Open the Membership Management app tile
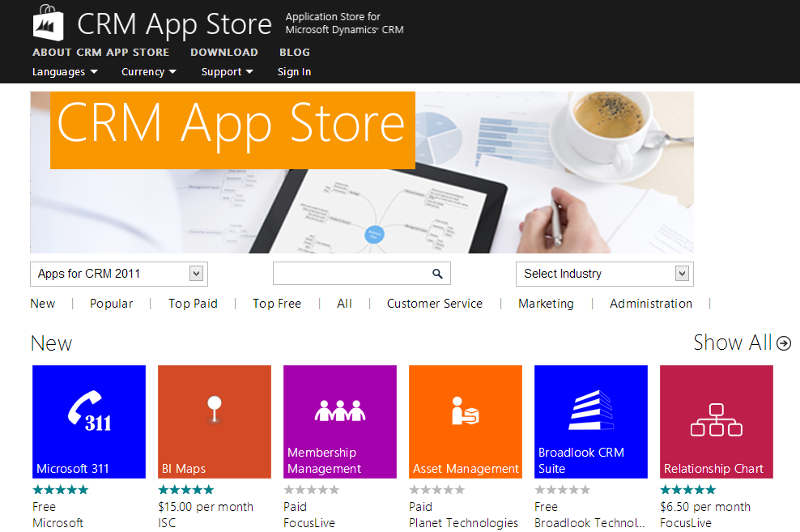 click(340, 421)
